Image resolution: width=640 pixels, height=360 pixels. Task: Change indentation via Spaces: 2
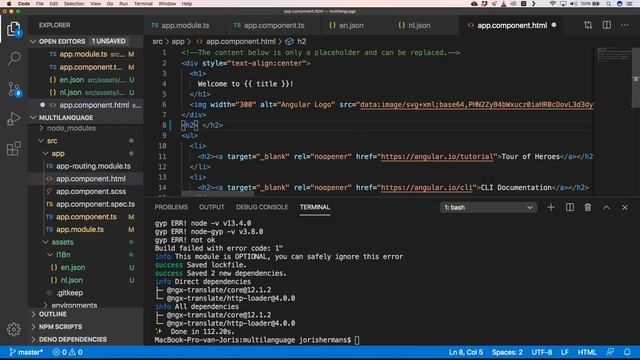point(507,352)
